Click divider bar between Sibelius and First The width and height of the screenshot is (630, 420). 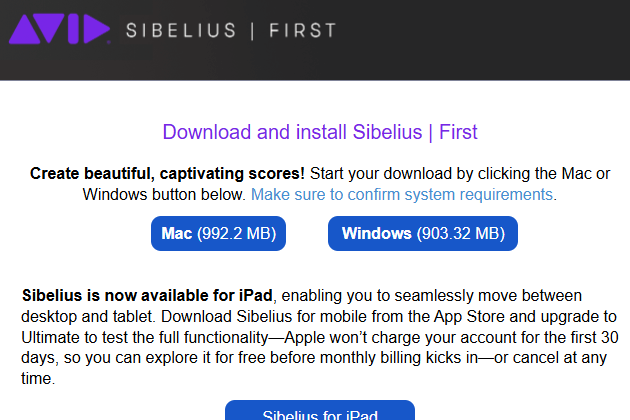(x=244, y=31)
